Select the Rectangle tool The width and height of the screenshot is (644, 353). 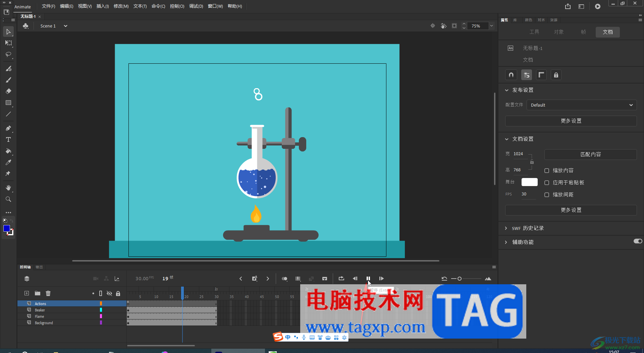[x=8, y=103]
